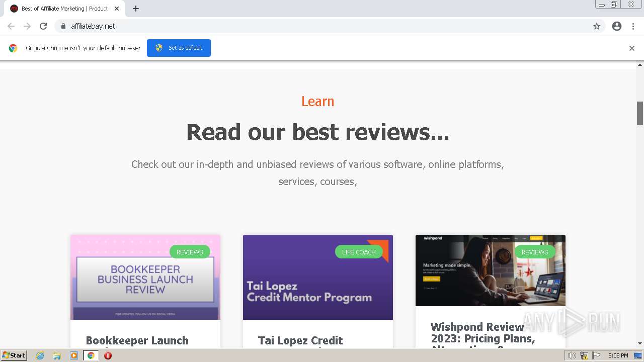
Task: Open the Chrome three-dot menu
Action: point(633,26)
